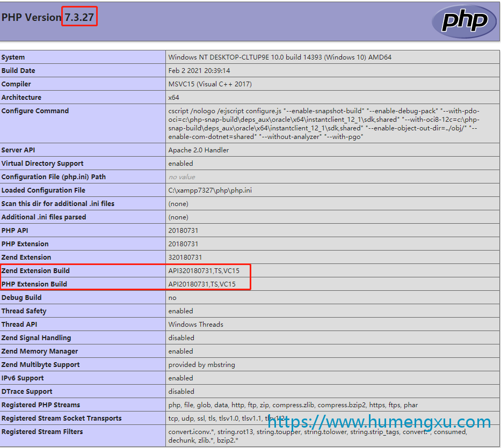Click the enabled value for IPv6 Support

(180, 378)
